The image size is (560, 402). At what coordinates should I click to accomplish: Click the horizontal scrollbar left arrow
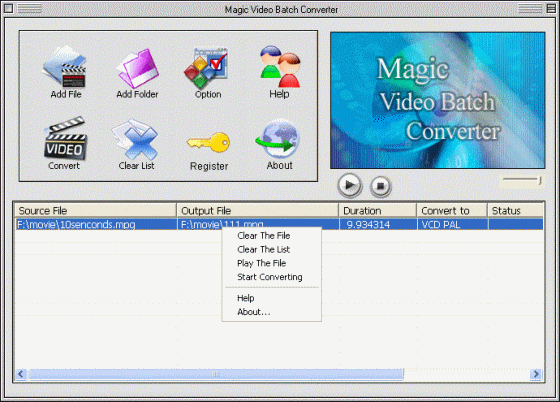(21, 374)
